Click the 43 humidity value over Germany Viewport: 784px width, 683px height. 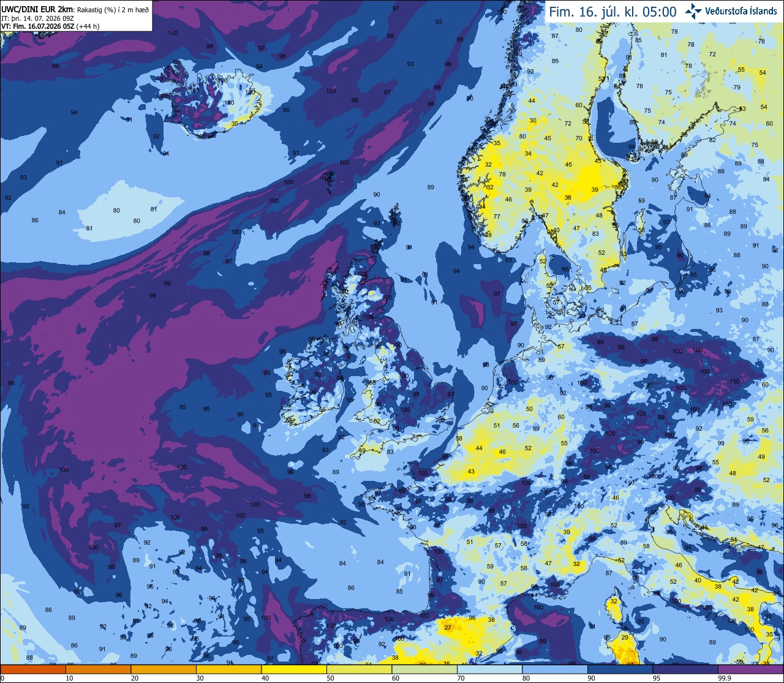[x=471, y=472]
